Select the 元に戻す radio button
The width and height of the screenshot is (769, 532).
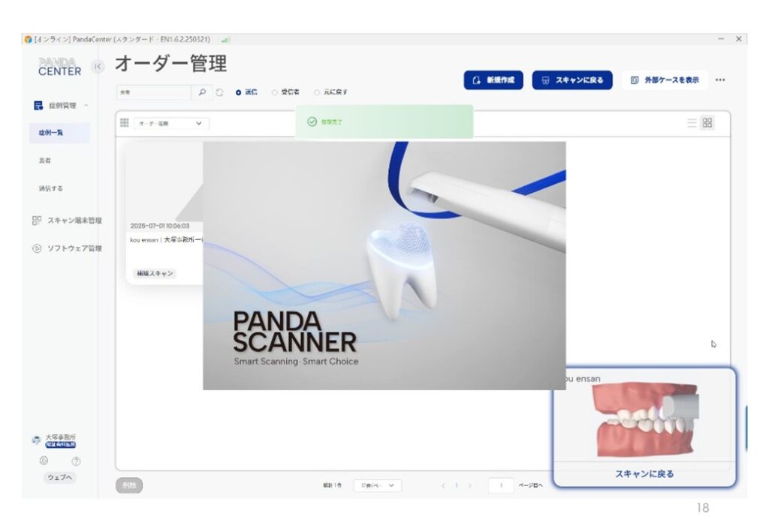317,92
